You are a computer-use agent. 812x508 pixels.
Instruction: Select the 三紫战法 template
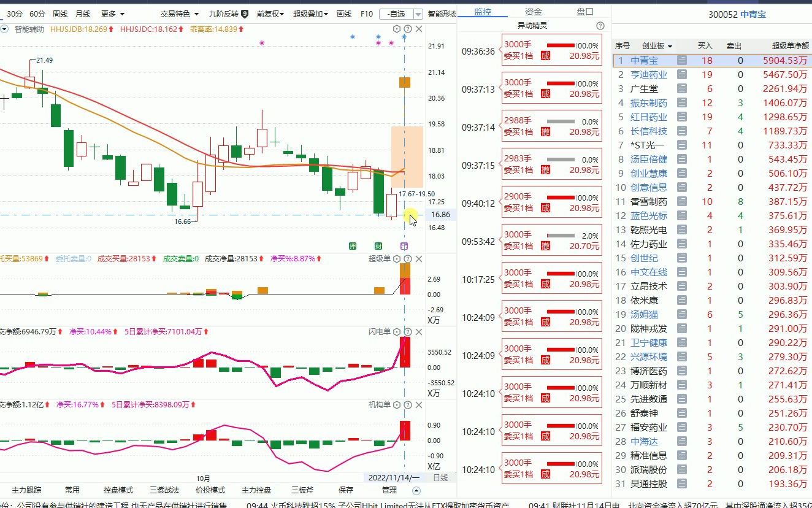click(x=164, y=490)
